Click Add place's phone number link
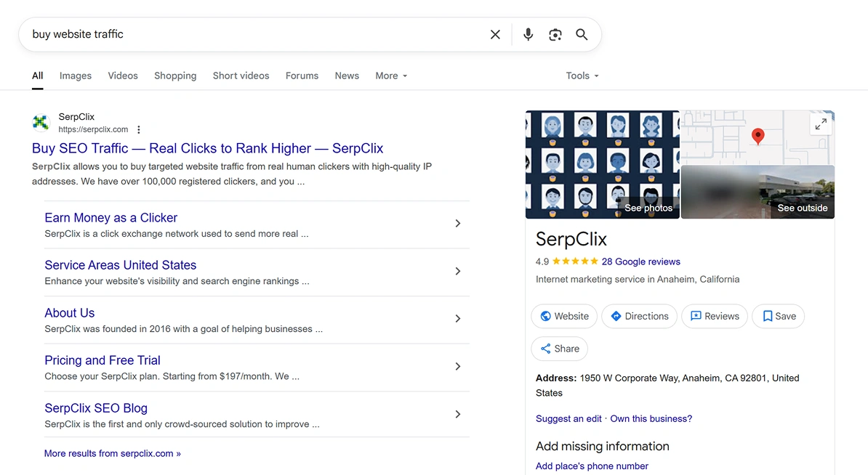 [x=592, y=466]
